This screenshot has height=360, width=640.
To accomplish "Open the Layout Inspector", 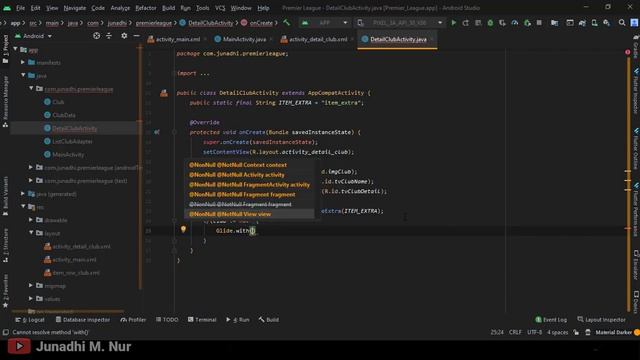I will (601, 320).
